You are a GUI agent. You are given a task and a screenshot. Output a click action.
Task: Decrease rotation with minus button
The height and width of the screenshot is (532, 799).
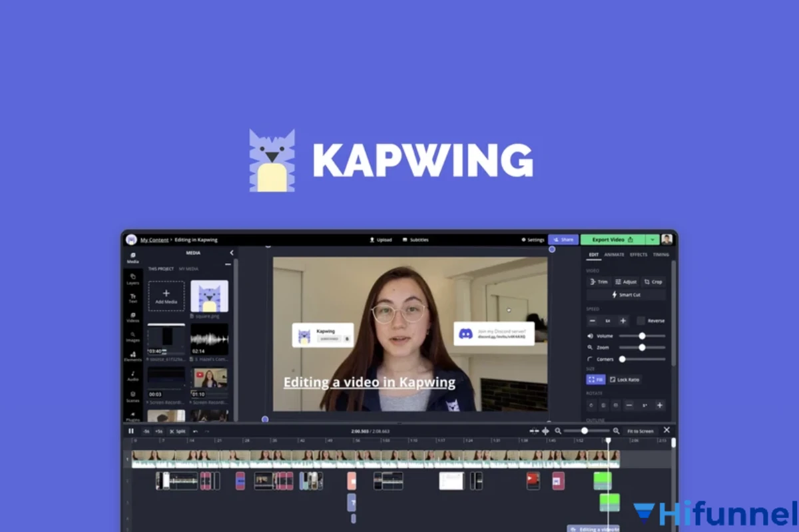coord(629,405)
